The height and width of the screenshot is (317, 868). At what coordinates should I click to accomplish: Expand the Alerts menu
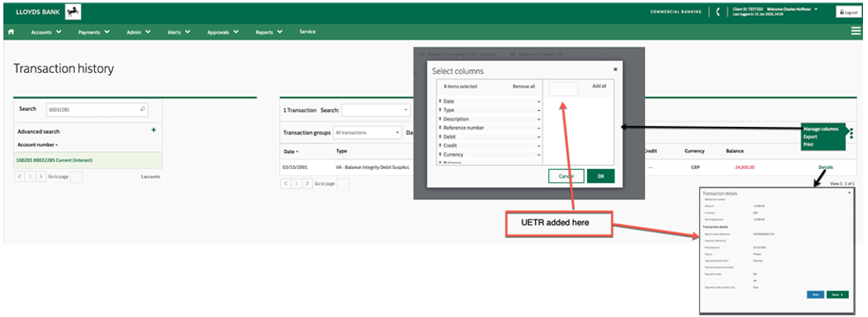179,32
